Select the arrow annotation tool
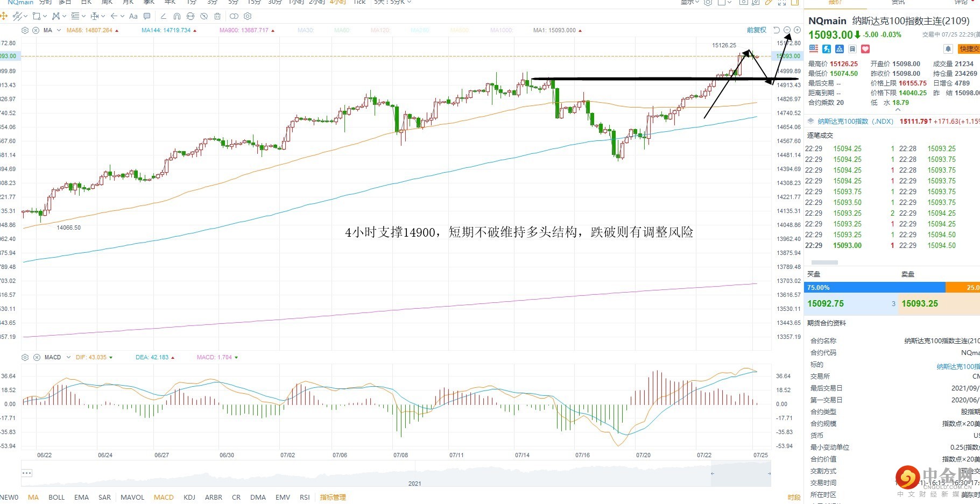This screenshot has height=504, width=980. point(114,16)
